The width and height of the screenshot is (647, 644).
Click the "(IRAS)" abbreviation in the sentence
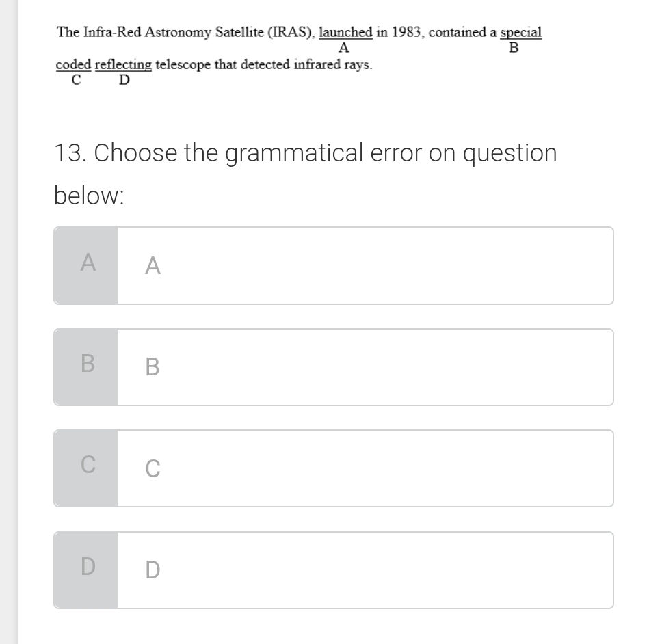tap(291, 32)
